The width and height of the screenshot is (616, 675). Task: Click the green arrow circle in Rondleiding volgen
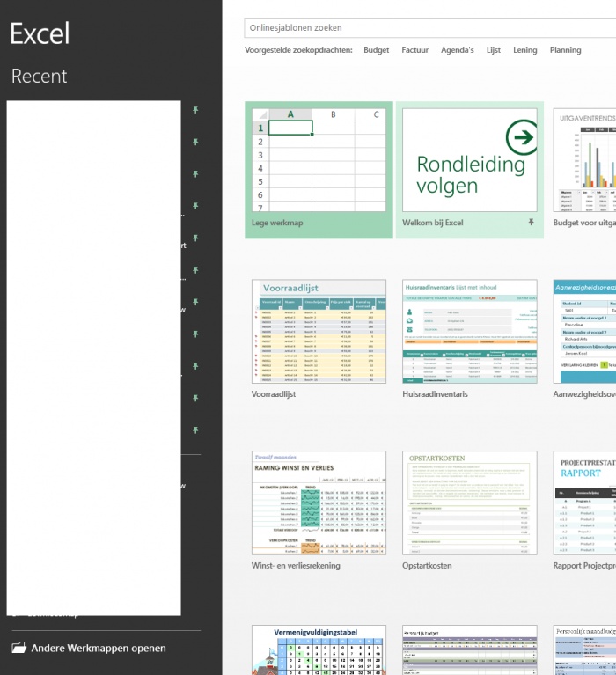click(522, 137)
